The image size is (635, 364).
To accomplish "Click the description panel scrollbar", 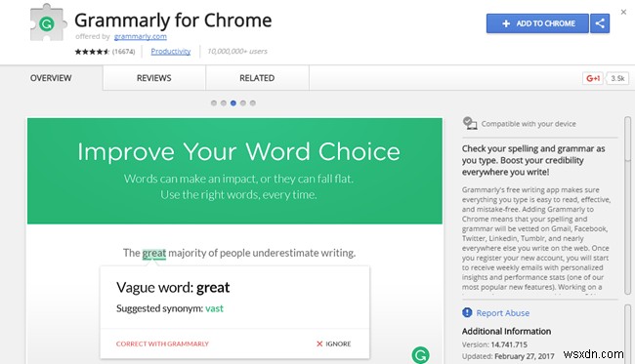I will point(628,206).
